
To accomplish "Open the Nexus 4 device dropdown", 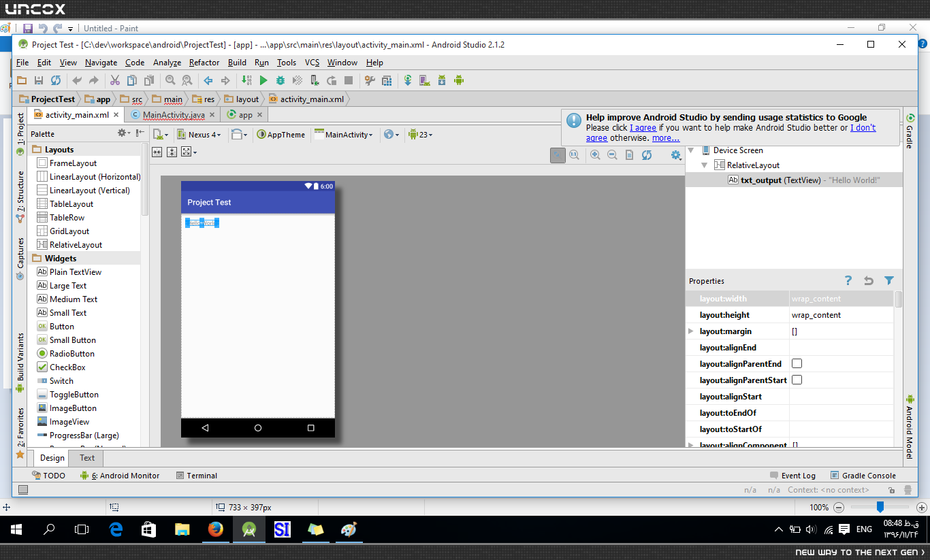I will click(x=199, y=135).
